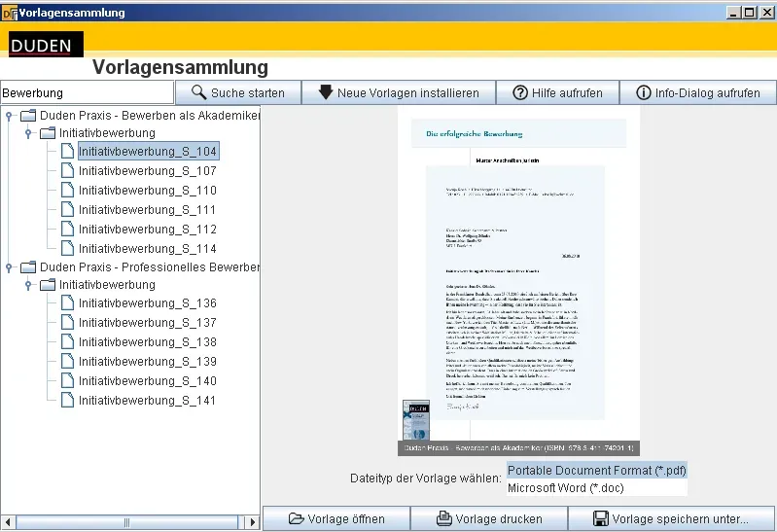777x532 pixels.
Task: Click the ISBN caption bar under preview
Action: pyautogui.click(x=519, y=448)
